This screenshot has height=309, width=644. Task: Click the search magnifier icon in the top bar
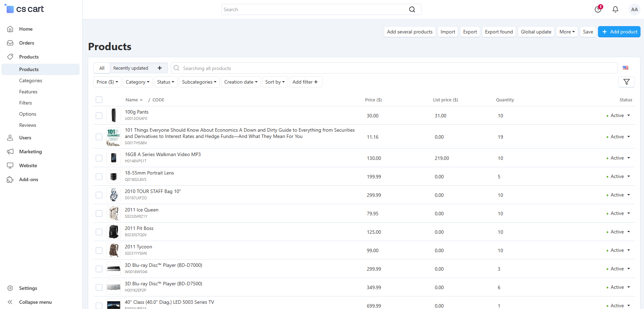[412, 9]
